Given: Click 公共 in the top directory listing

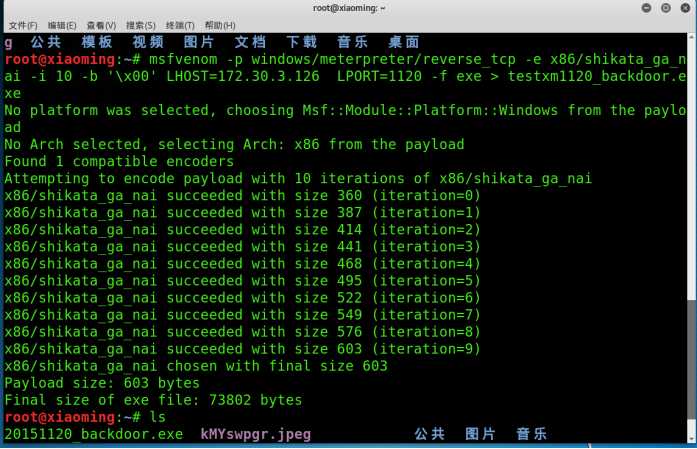Looking at the screenshot, I should pos(46,42).
